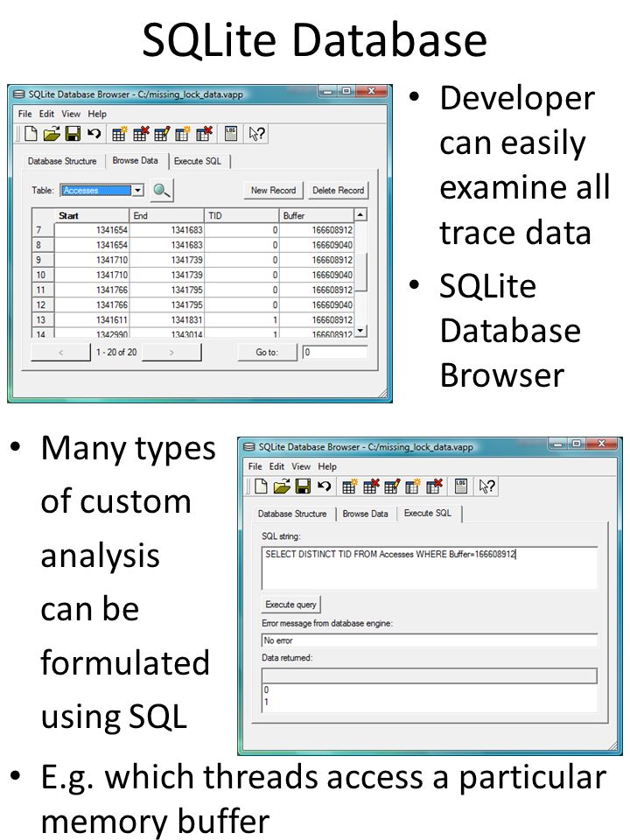Image resolution: width=630 pixels, height=840 pixels.
Task: Open File menu in upper Browse Data window
Action: [x=24, y=114]
